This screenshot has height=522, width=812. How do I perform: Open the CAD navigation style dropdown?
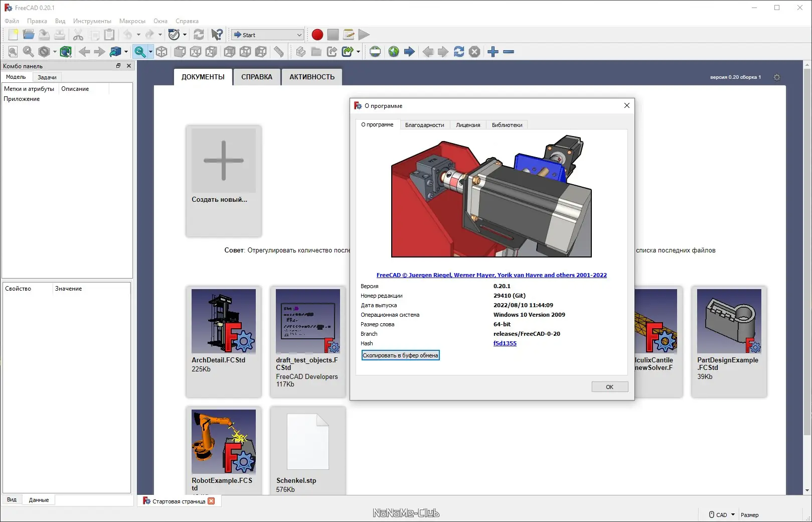722,514
